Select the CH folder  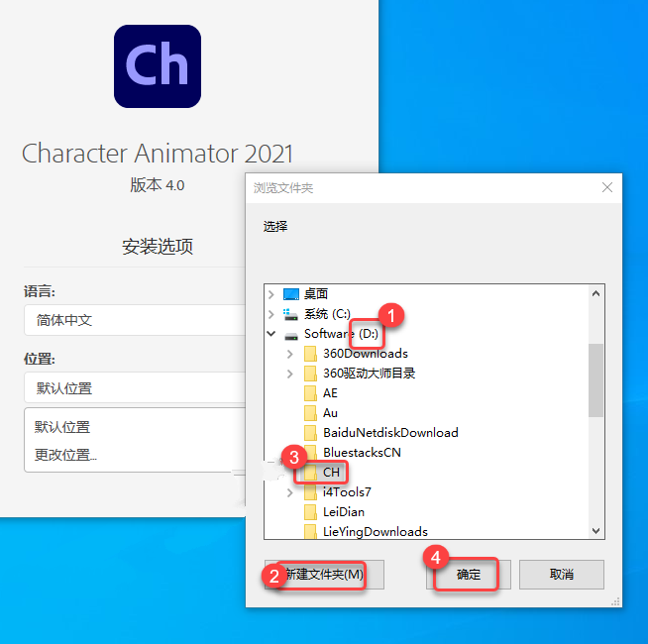tap(322, 472)
